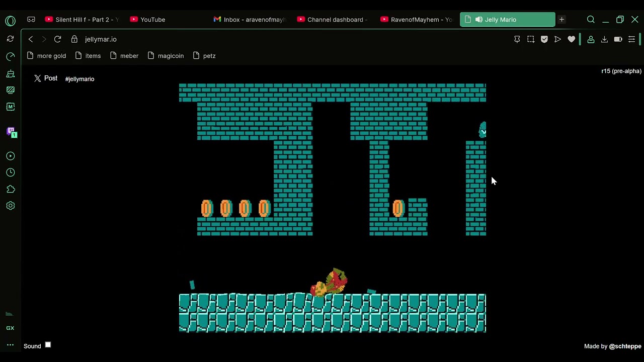Screen dimensions: 644x362
Task: Open the Opera GX main menu logo
Action: [x=10, y=21]
